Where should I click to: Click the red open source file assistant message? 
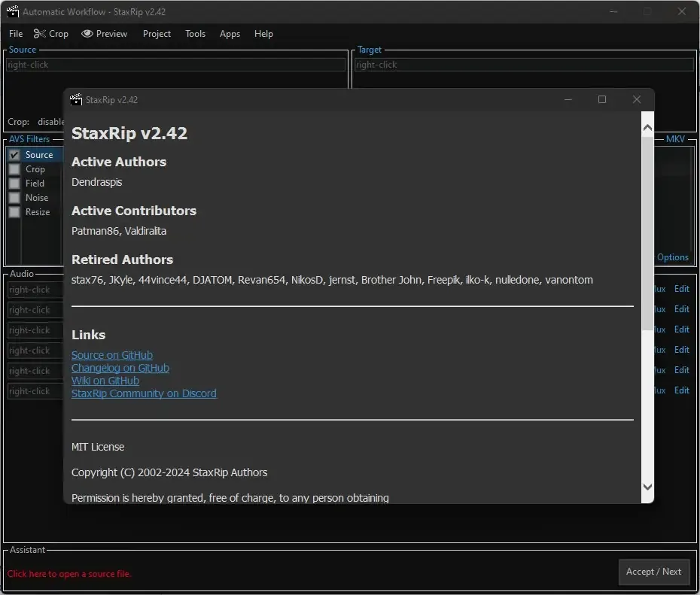[x=69, y=574]
